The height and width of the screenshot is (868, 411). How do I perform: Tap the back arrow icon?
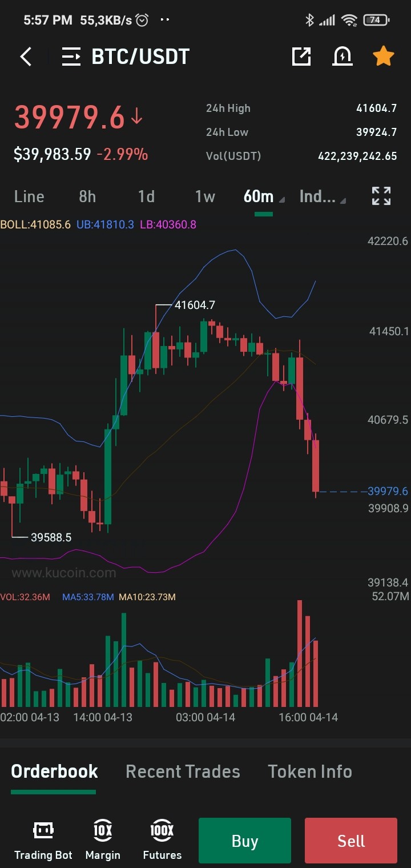click(x=26, y=57)
